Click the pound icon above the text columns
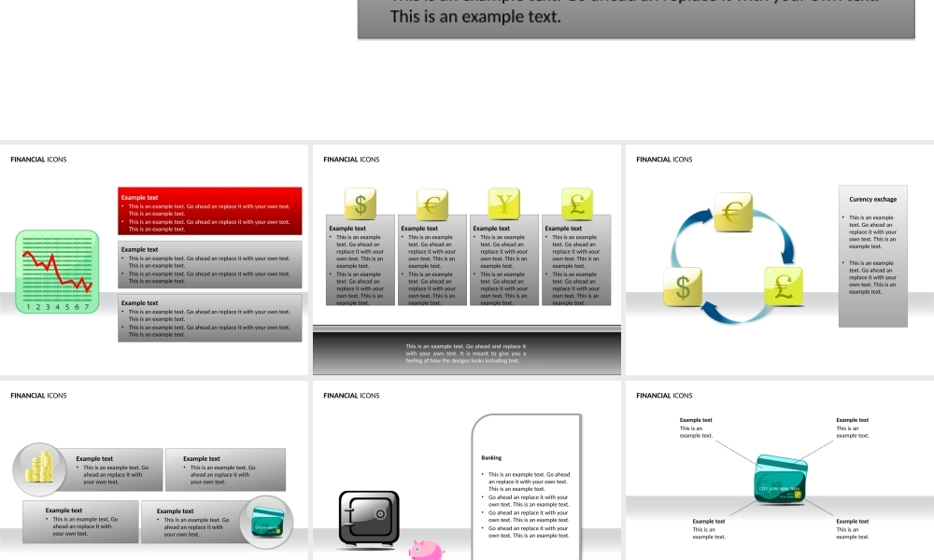The height and width of the screenshot is (560, 934). point(576,203)
